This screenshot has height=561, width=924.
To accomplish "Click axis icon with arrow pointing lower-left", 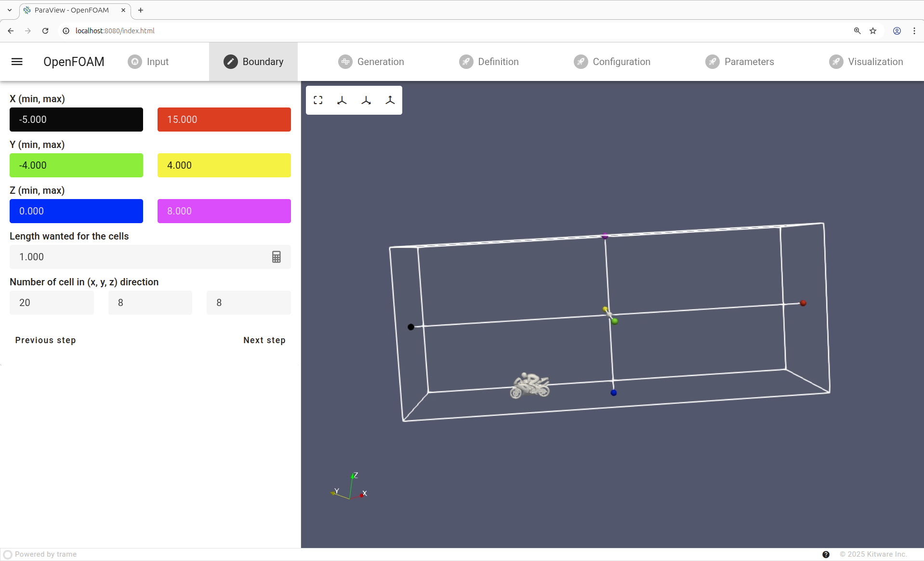I will pyautogui.click(x=342, y=100).
